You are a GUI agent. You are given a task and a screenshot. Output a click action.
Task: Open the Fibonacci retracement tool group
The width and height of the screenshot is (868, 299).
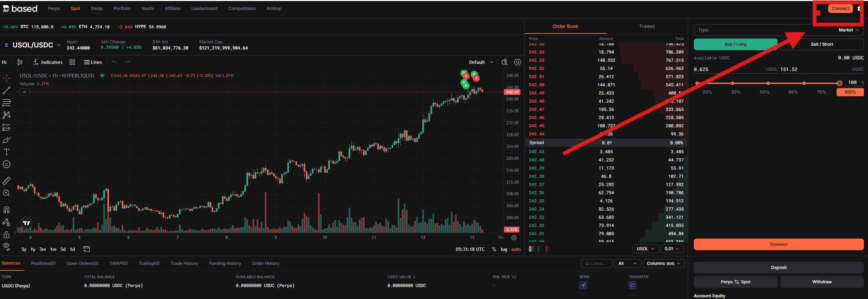[6, 103]
